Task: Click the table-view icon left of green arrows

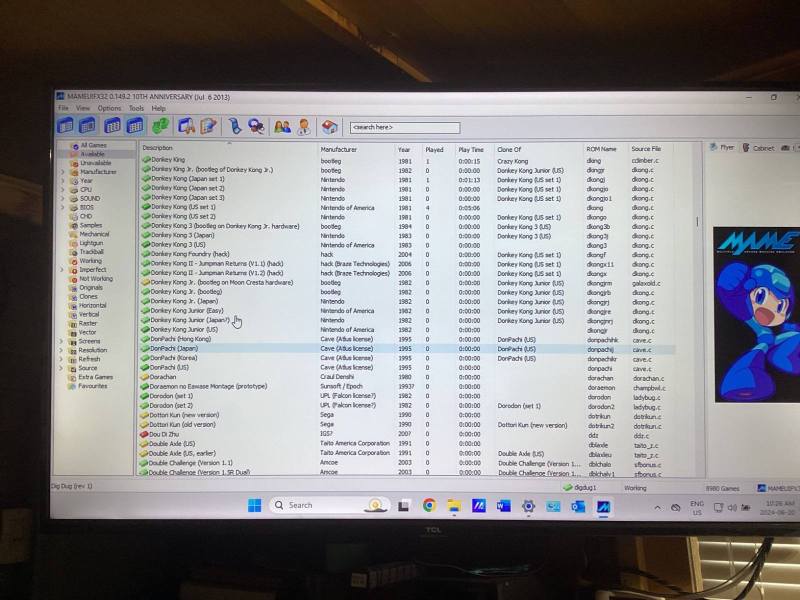Action: (x=135, y=126)
